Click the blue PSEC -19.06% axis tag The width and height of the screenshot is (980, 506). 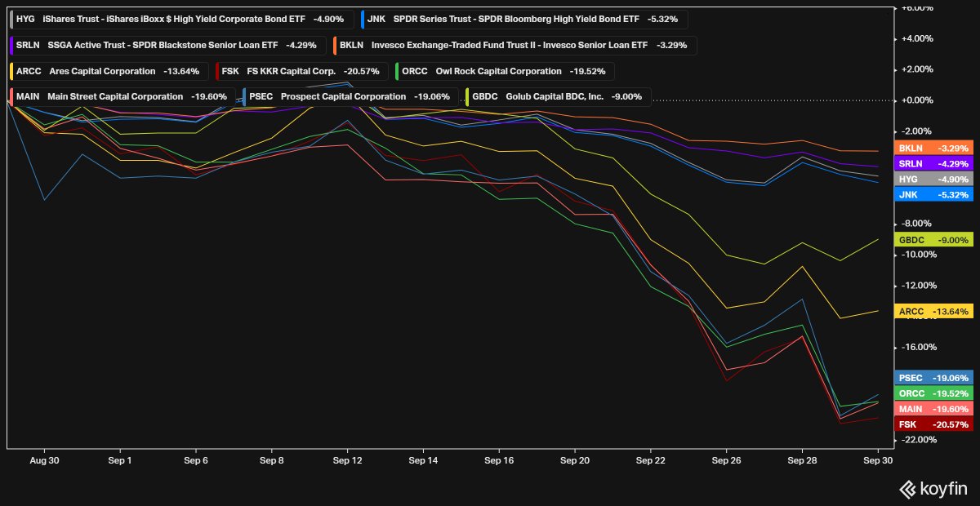933,378
